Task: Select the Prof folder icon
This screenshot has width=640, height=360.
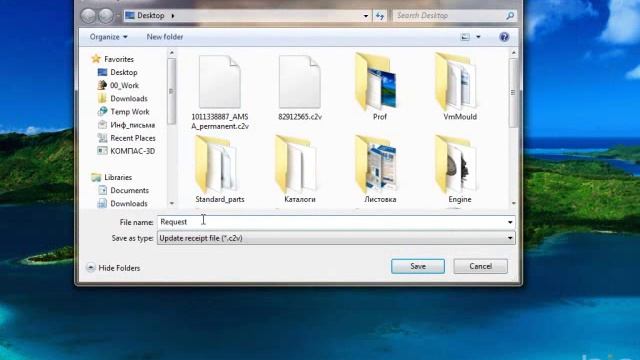Action: (376, 82)
